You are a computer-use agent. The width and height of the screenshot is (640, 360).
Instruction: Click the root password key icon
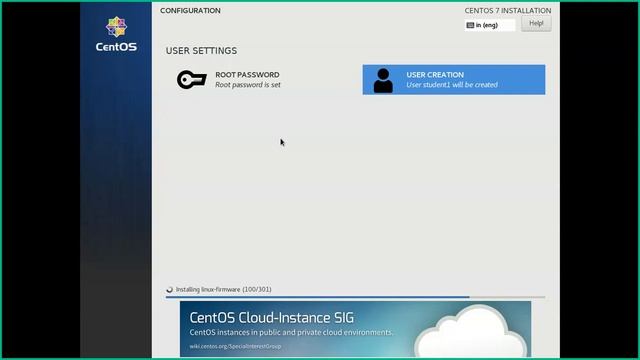coord(191,80)
